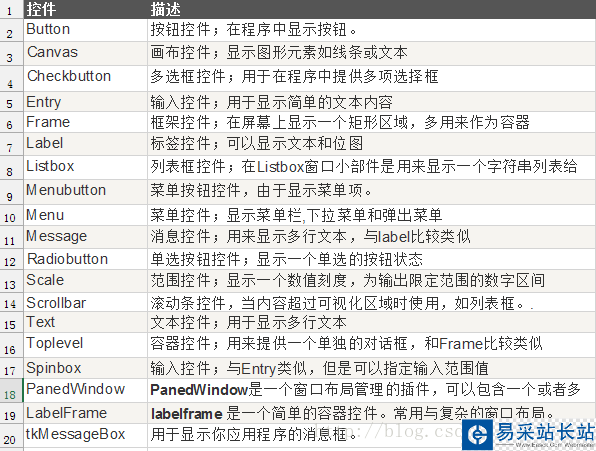Select the Frame cell

tap(86, 122)
